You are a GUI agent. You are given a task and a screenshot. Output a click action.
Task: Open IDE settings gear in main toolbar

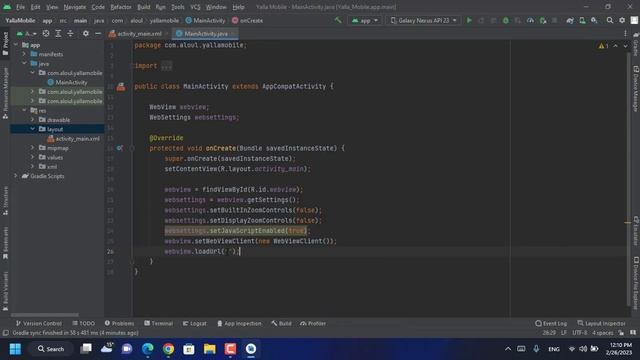click(x=622, y=20)
